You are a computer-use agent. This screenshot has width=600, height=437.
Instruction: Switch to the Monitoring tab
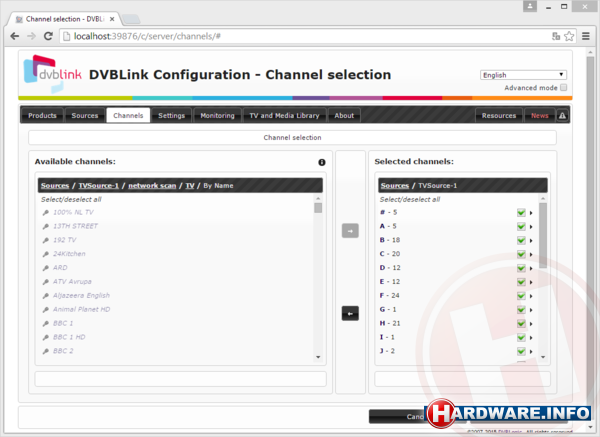click(x=217, y=115)
